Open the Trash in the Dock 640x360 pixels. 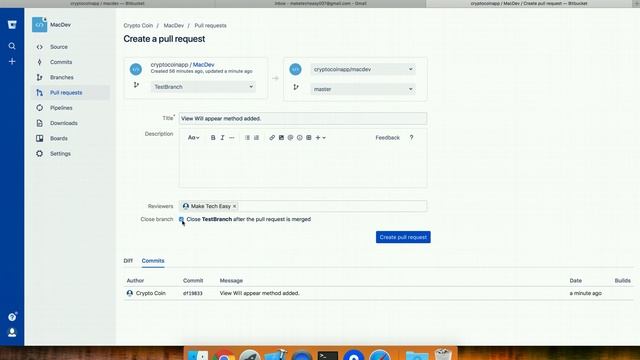coord(443,354)
